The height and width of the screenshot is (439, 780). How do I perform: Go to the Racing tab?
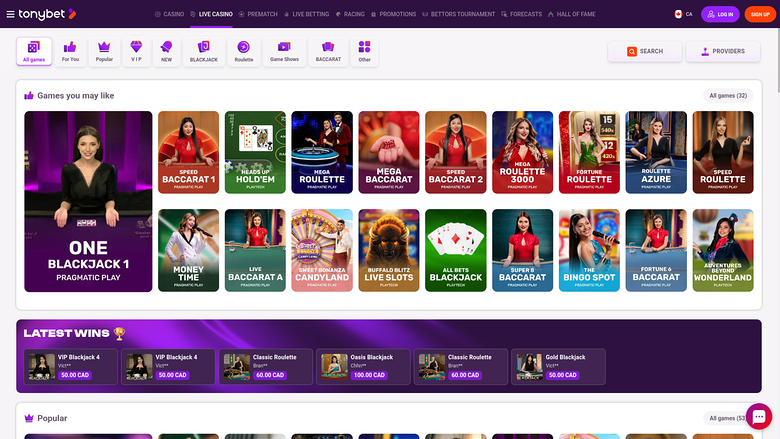click(x=350, y=14)
